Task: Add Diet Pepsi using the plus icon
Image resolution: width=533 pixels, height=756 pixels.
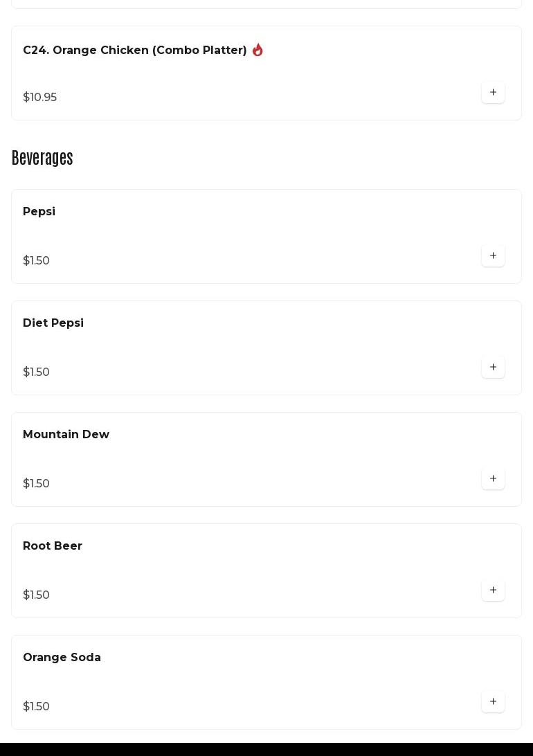Action: pyautogui.click(x=493, y=367)
